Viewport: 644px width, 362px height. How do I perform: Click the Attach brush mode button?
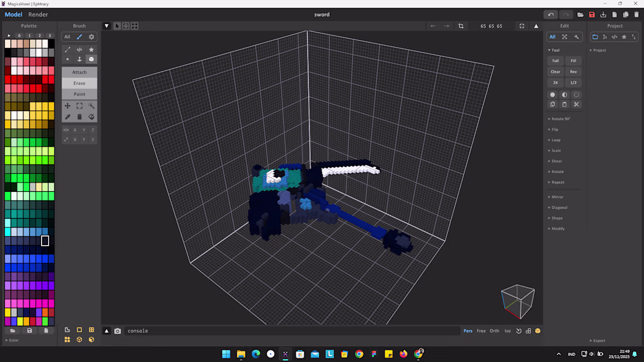click(79, 73)
